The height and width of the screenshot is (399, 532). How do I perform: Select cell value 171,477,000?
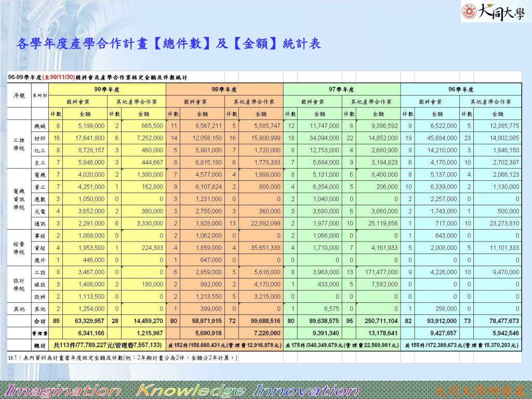(381, 272)
